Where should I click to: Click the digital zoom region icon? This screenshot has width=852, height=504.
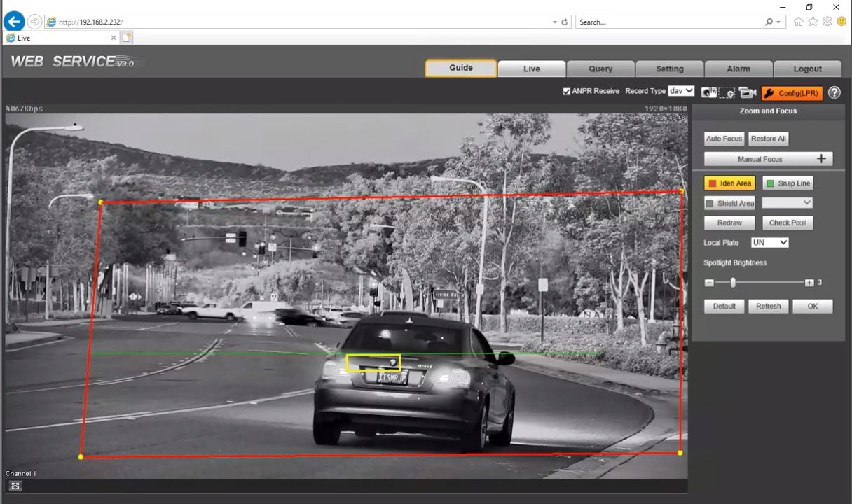(x=727, y=92)
